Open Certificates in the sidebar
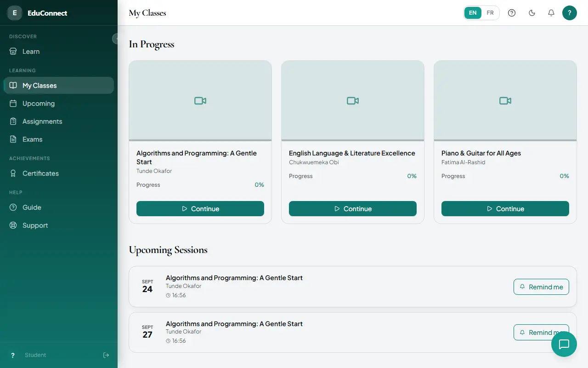The height and width of the screenshot is (368, 588). [x=59, y=173]
